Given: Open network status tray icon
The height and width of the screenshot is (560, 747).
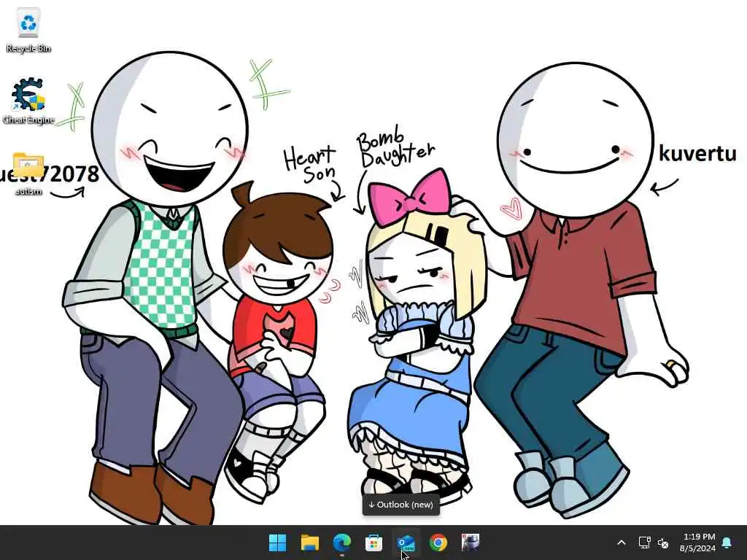Looking at the screenshot, I should click(644, 542).
